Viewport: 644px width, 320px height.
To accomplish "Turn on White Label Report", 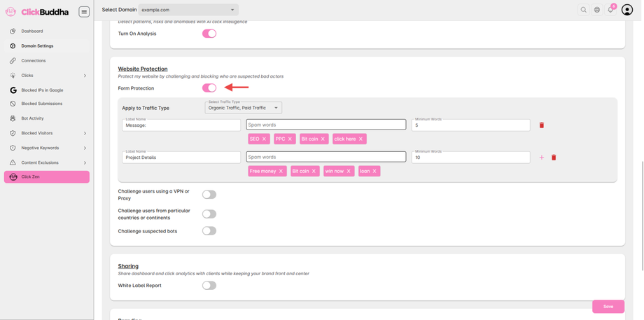I will point(209,286).
